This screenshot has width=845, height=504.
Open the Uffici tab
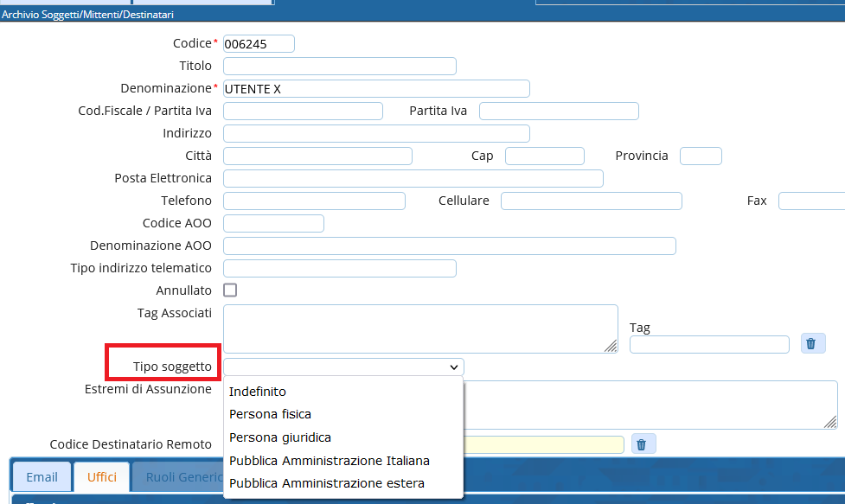[x=102, y=477]
